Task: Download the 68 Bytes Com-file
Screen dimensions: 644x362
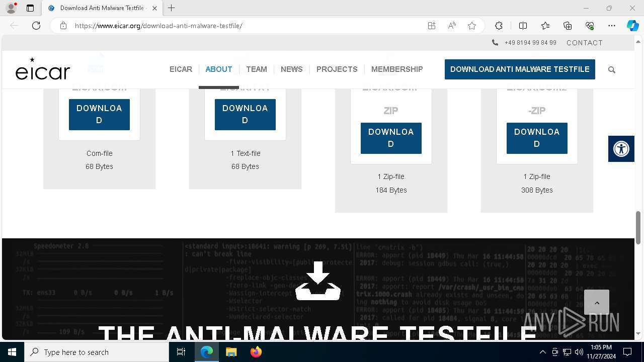Action: (99, 115)
